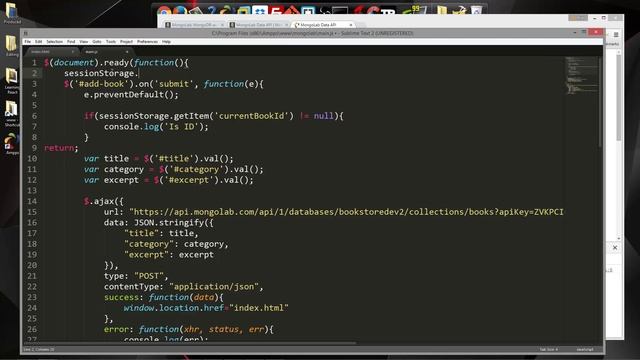The image size is (640, 360).
Task: Click the var excerpt declaration line
Action: [x=169, y=180]
